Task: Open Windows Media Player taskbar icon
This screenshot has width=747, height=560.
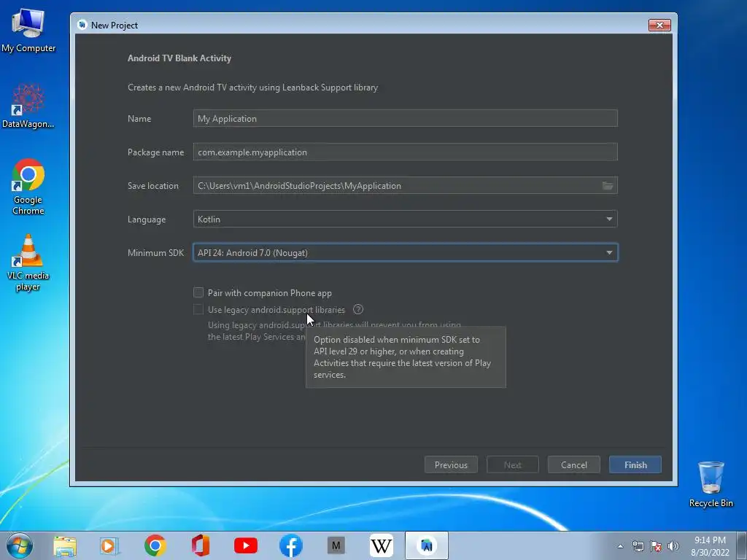Action: click(x=109, y=545)
